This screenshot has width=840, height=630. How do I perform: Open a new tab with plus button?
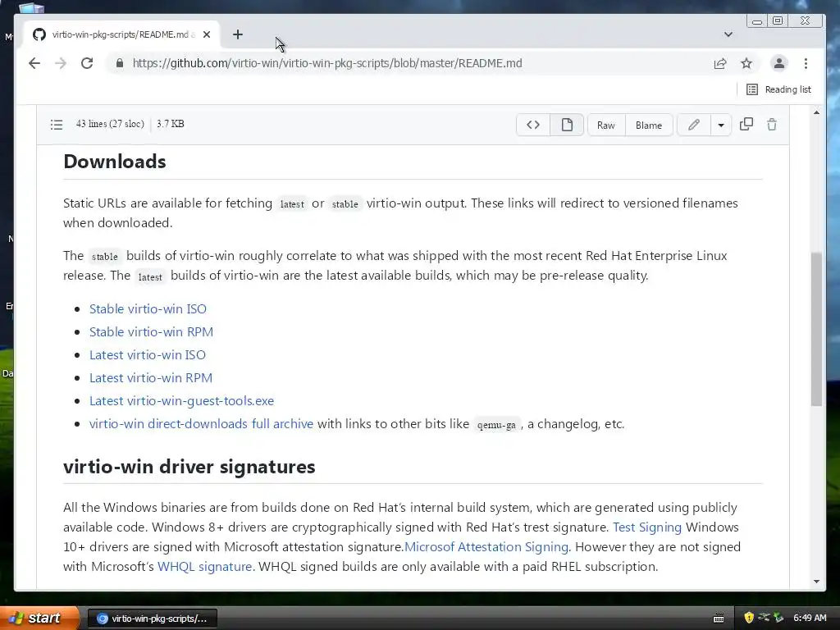point(238,34)
